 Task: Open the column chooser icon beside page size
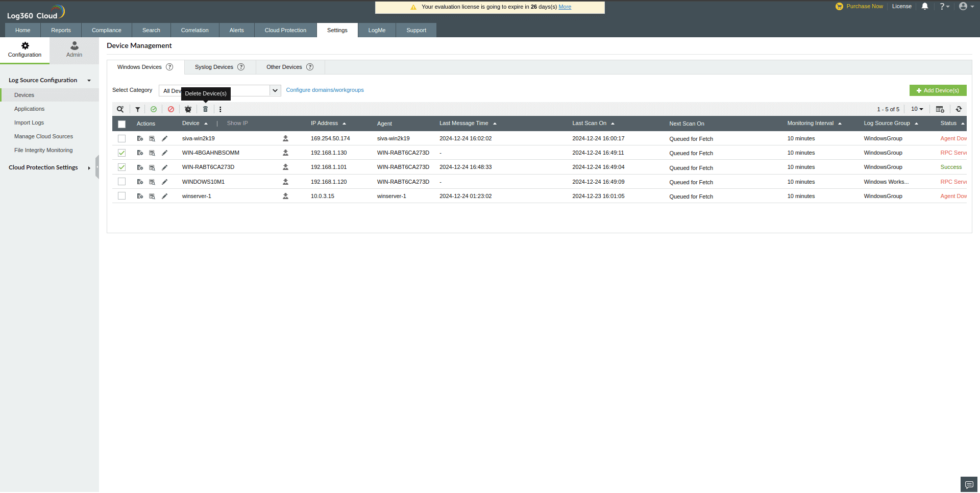(940, 109)
